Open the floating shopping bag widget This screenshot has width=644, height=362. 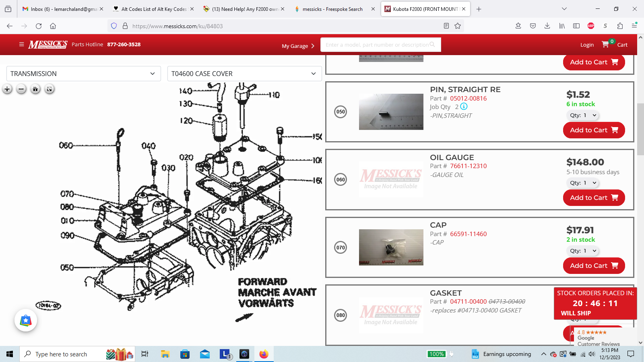pyautogui.click(x=26, y=321)
